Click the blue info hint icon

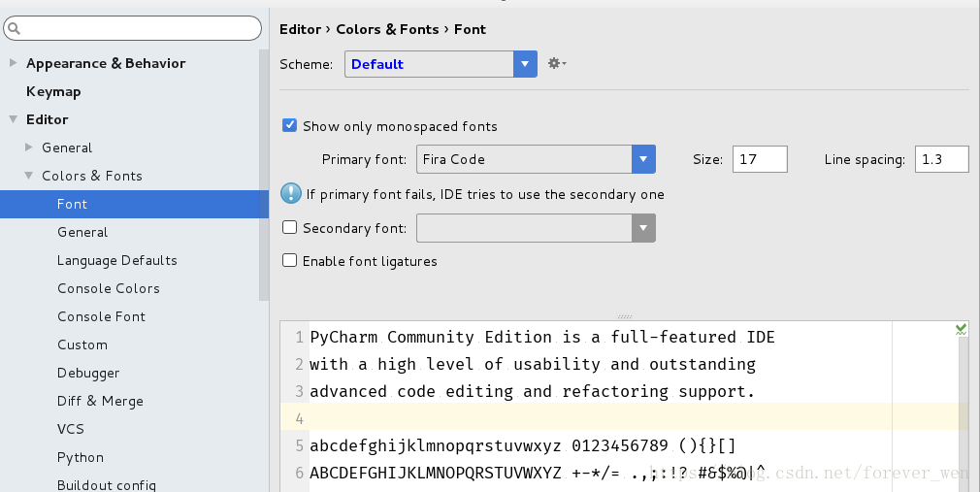pyautogui.click(x=291, y=193)
